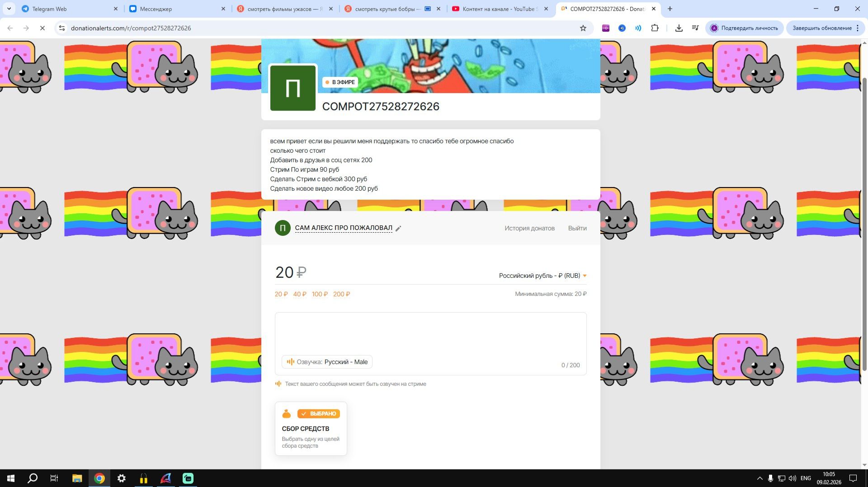Open the sound waves extension icon
This screenshot has height=487, width=868.
[x=638, y=28]
